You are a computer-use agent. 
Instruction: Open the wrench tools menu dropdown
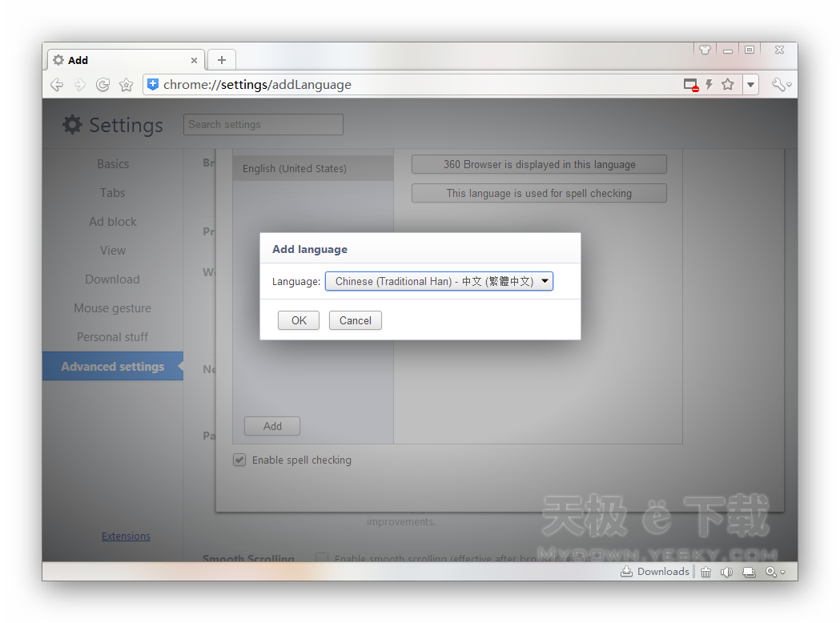pyautogui.click(x=781, y=85)
